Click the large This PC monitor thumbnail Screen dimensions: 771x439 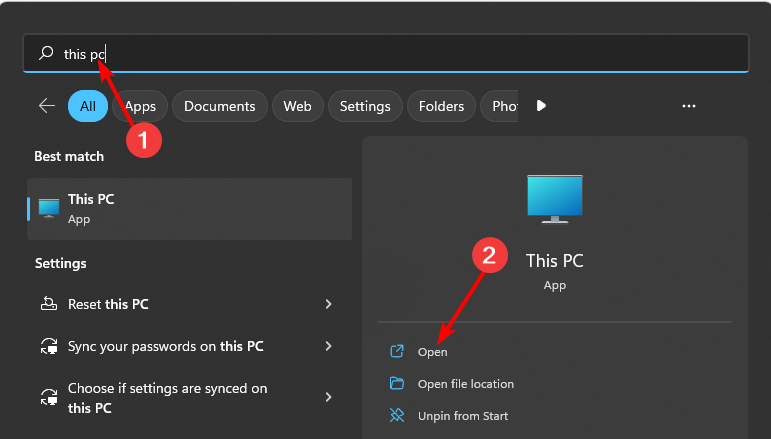coord(555,199)
